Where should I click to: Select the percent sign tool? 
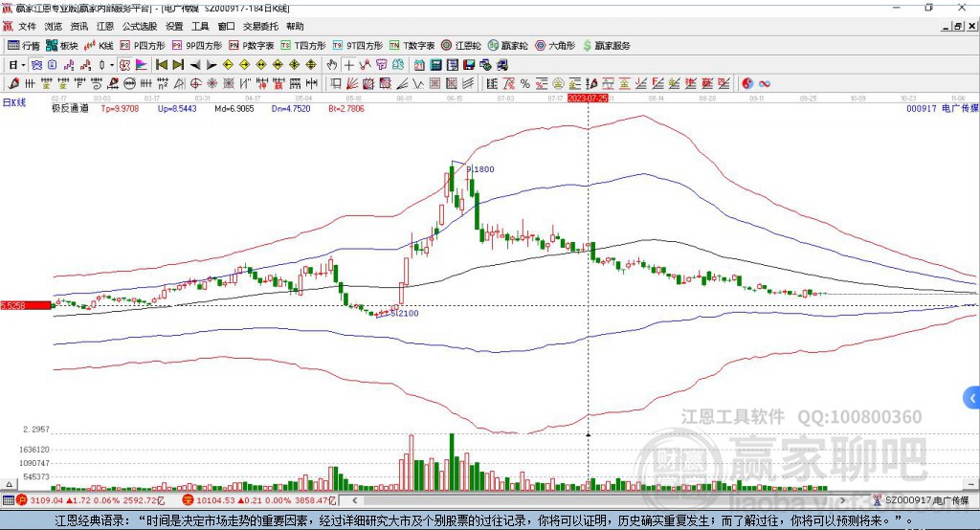pyautogui.click(x=525, y=84)
